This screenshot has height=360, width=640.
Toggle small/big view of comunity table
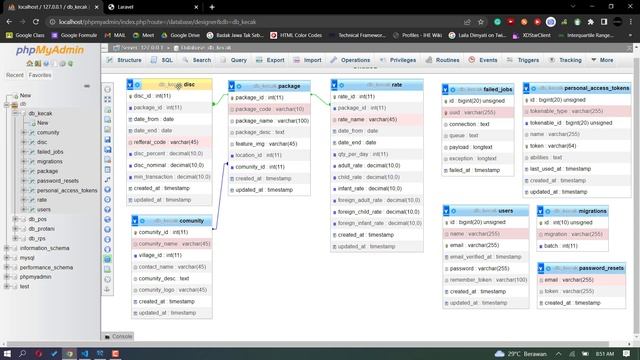point(135,221)
